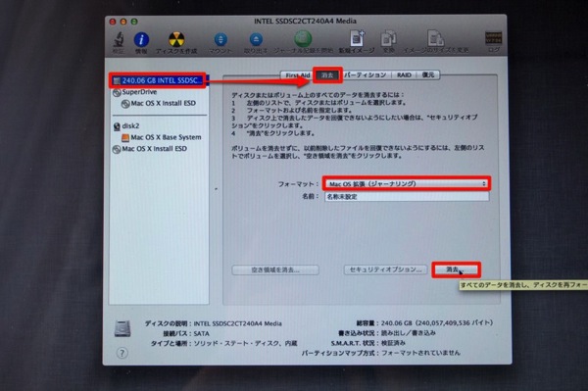Click the name field containing 名称未設定

(407, 196)
